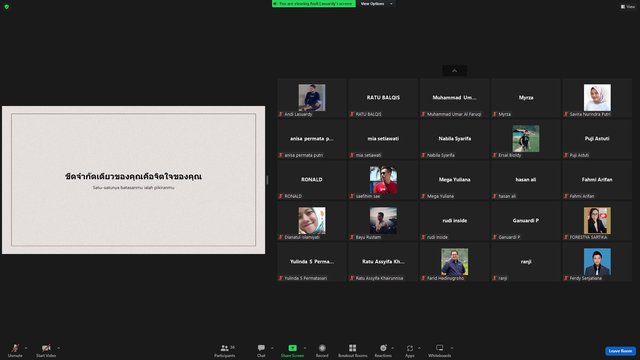The height and width of the screenshot is (360, 640).
Task: Expand the arrow next to Whiteboards
Action: pyautogui.click(x=452, y=348)
